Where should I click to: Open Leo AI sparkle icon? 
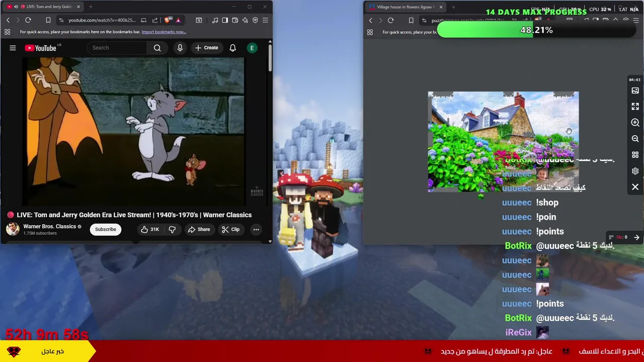click(245, 20)
